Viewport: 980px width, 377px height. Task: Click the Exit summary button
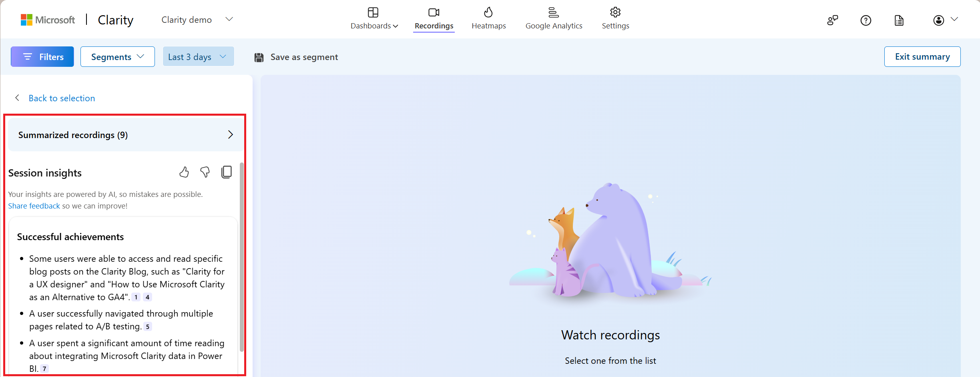pos(922,57)
